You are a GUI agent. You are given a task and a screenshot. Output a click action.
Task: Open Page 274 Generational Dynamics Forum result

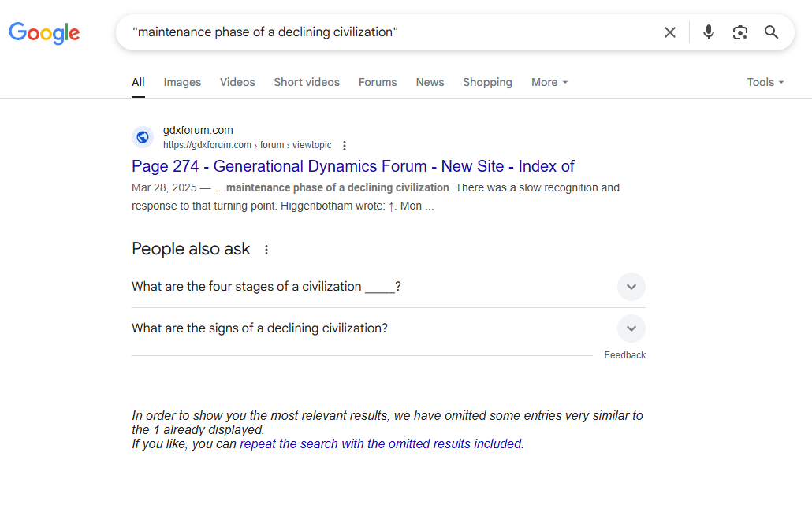[352, 166]
